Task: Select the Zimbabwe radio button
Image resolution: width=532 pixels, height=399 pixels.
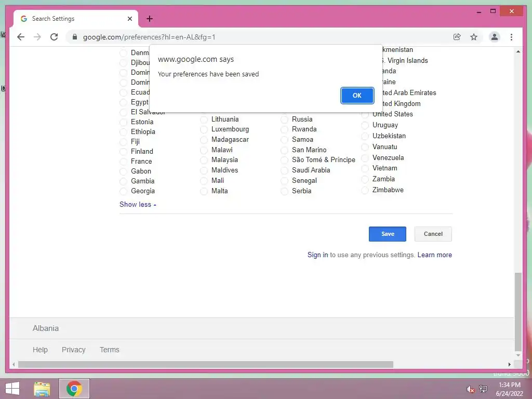Action: click(365, 190)
